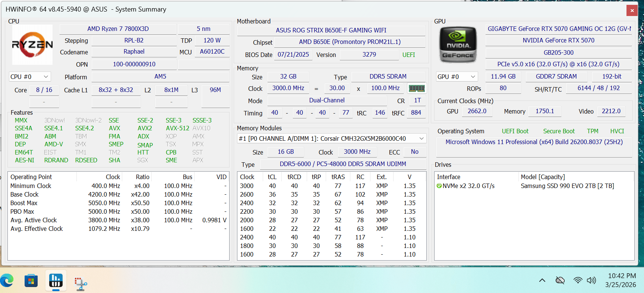Open Wi-Fi network tray icon

pyautogui.click(x=578, y=280)
